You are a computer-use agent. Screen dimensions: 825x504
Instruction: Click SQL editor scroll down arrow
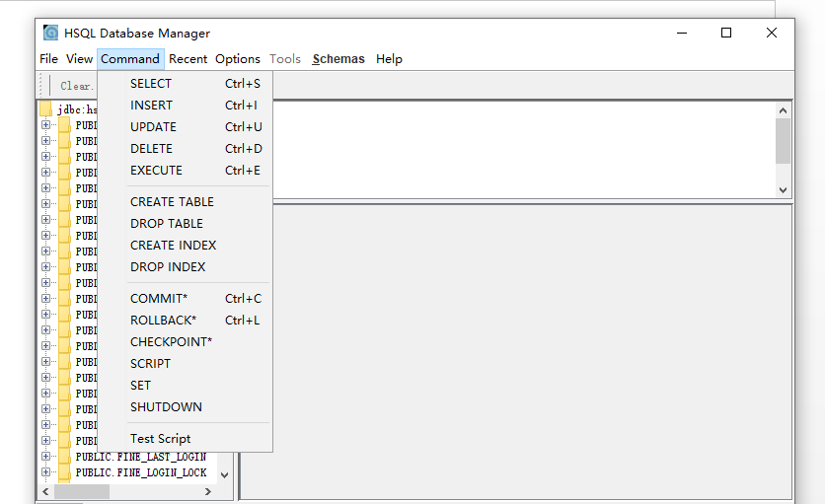coord(783,190)
